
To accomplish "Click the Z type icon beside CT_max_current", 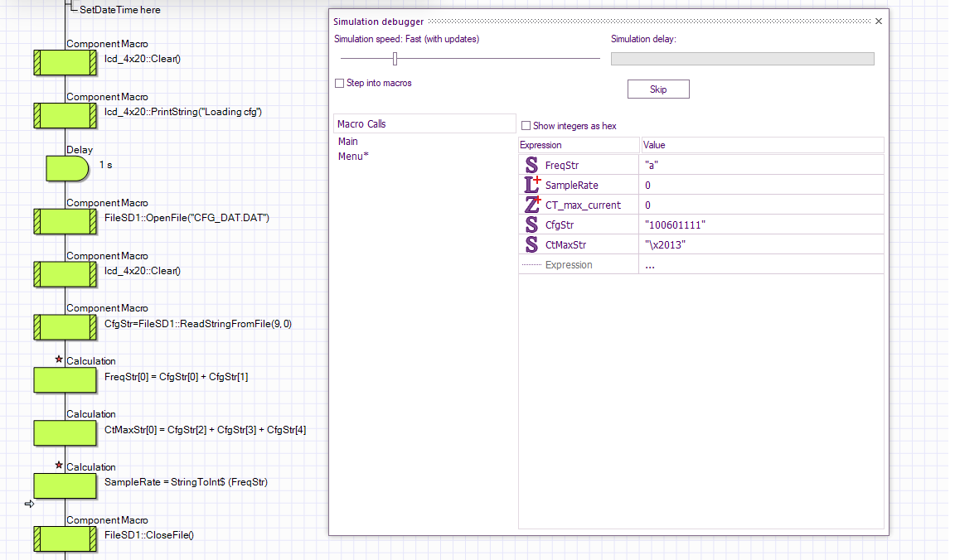I will tap(532, 205).
